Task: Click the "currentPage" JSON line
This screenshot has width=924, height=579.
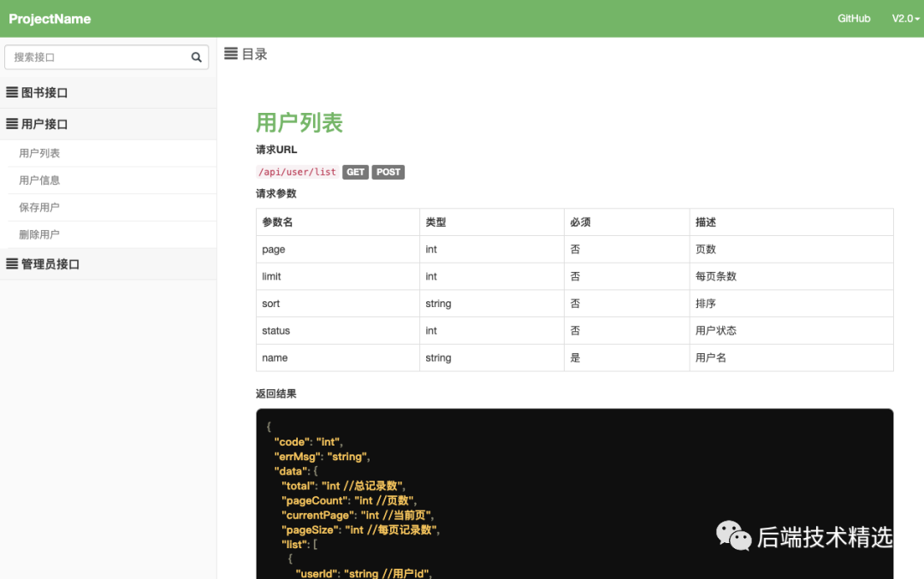Action: (357, 516)
